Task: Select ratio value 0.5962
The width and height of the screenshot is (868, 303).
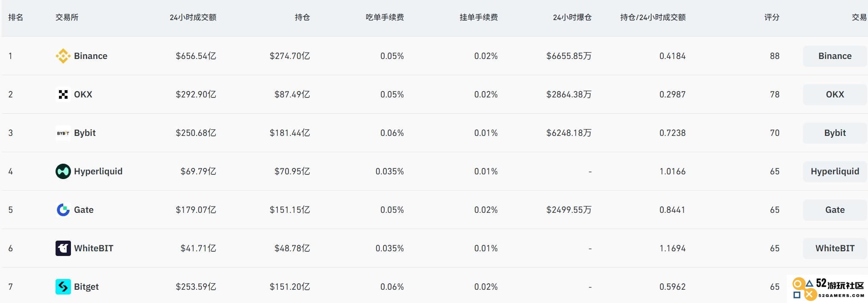Action: (x=672, y=287)
